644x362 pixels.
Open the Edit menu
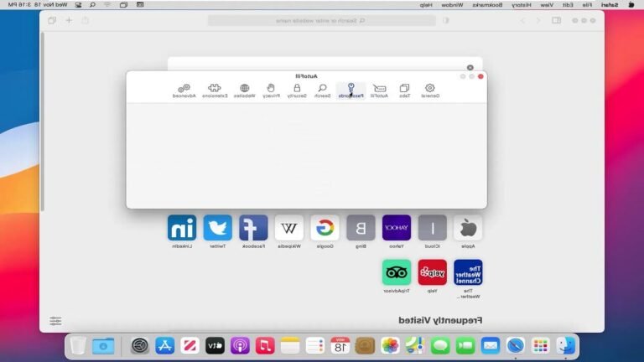click(568, 5)
